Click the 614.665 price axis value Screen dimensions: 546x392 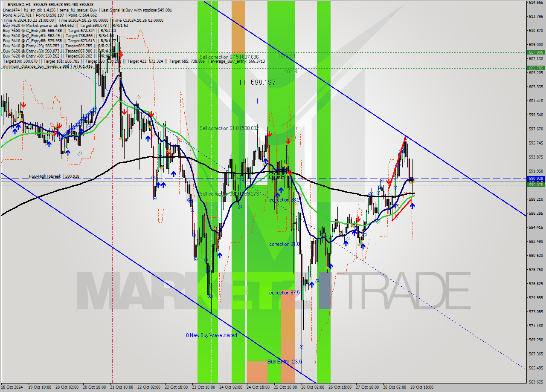point(536,3)
